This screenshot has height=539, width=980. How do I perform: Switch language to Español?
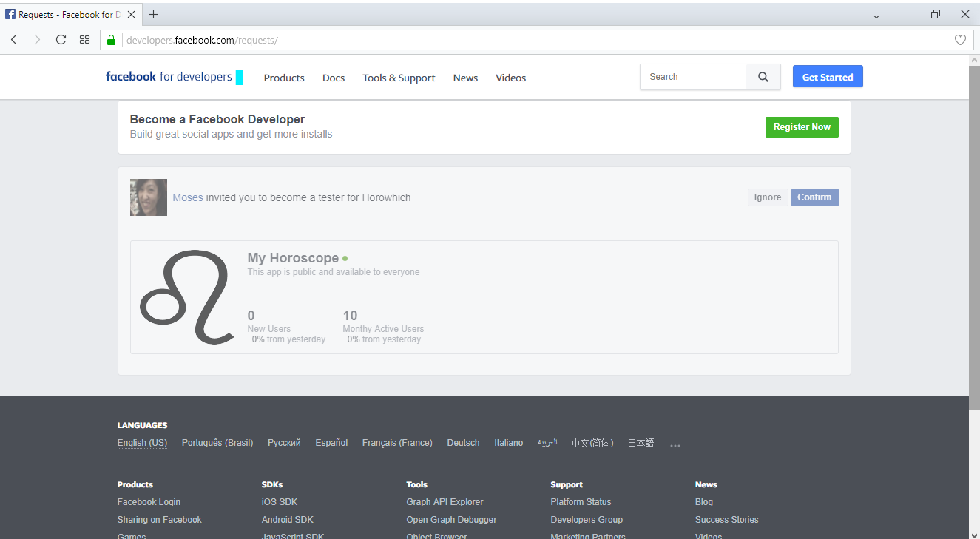[x=331, y=443]
